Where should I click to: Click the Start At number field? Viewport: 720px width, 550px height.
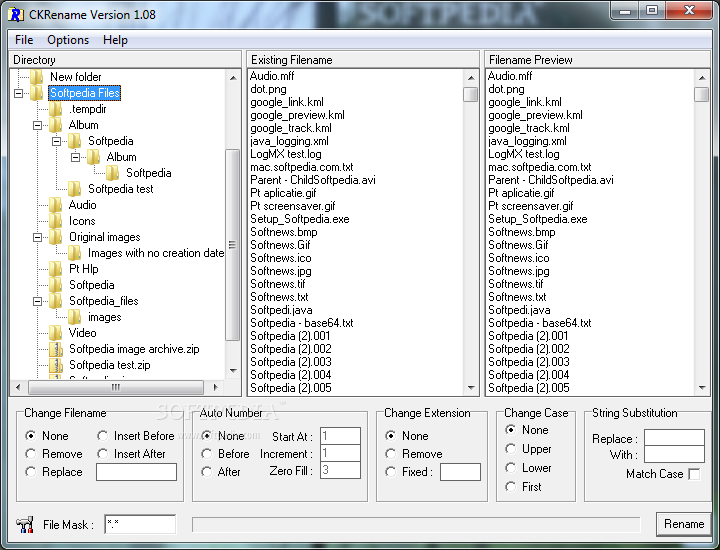[340, 436]
